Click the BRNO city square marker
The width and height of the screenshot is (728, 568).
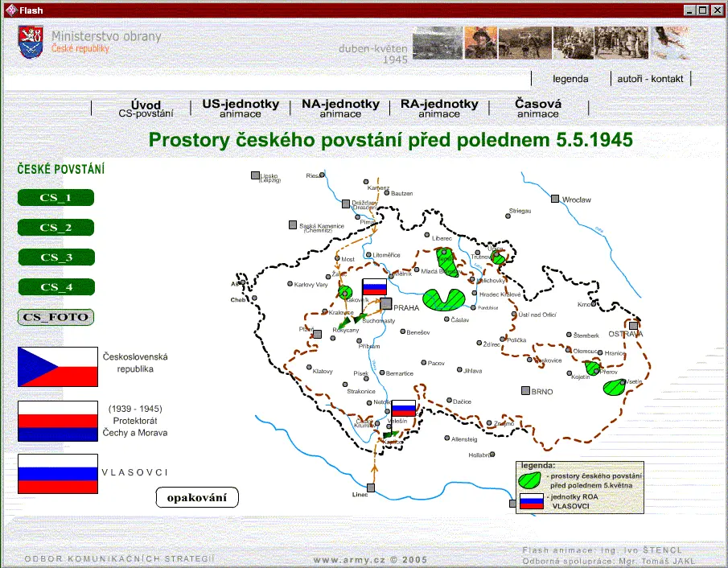[x=525, y=390]
